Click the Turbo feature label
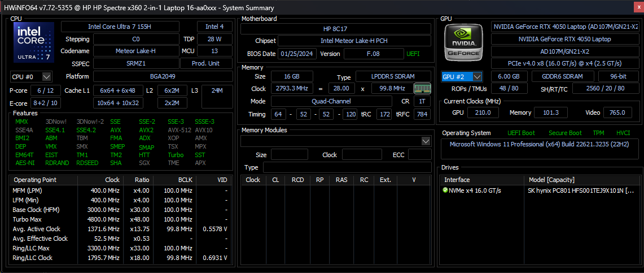The image size is (644, 273). pos(176,155)
